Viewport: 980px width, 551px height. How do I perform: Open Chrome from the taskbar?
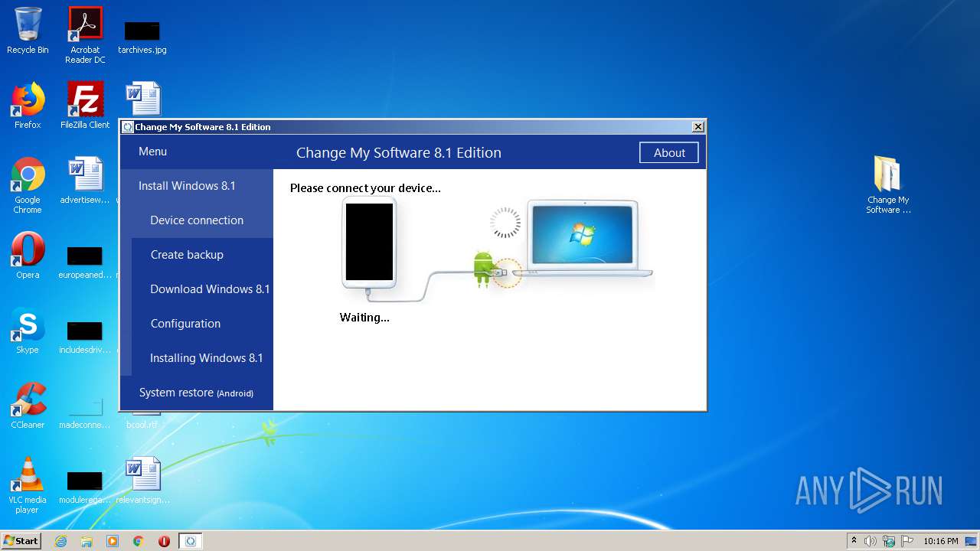pyautogui.click(x=139, y=541)
